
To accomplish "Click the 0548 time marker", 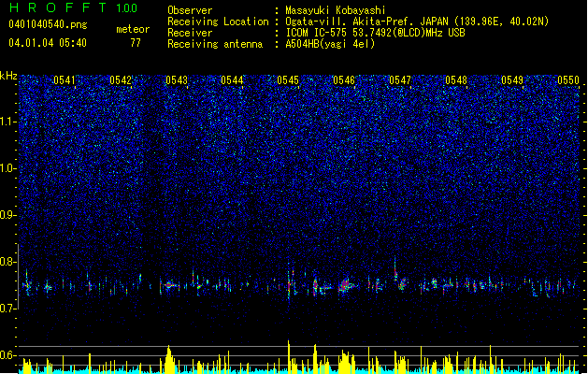I will (x=456, y=80).
